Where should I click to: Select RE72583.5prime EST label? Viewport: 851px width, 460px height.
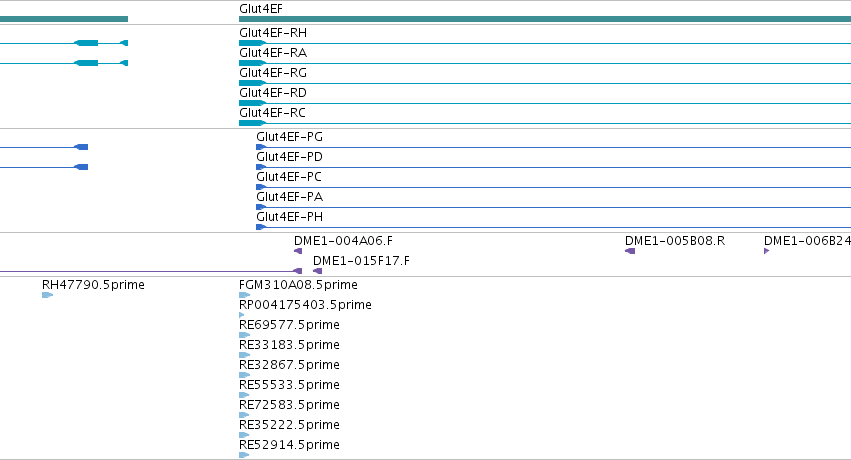click(x=289, y=405)
